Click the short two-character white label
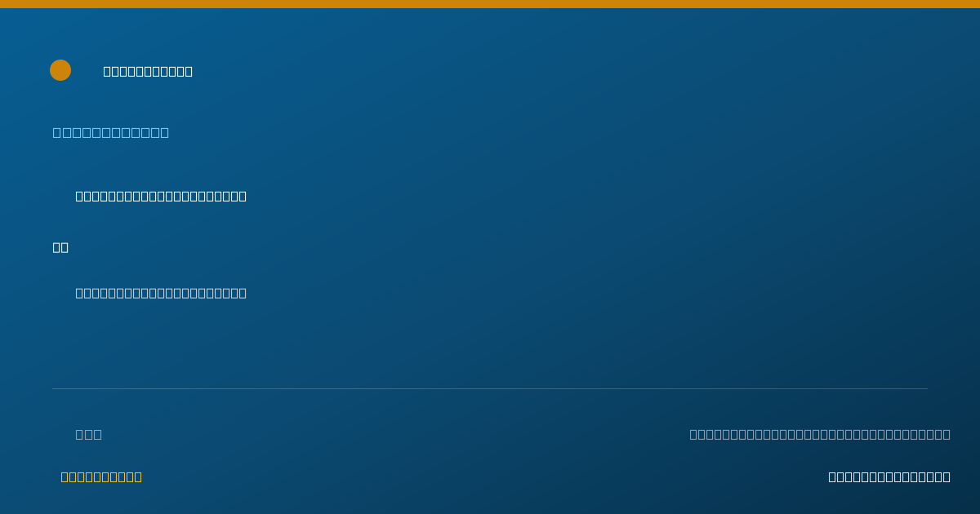The height and width of the screenshot is (514, 980). point(60,247)
